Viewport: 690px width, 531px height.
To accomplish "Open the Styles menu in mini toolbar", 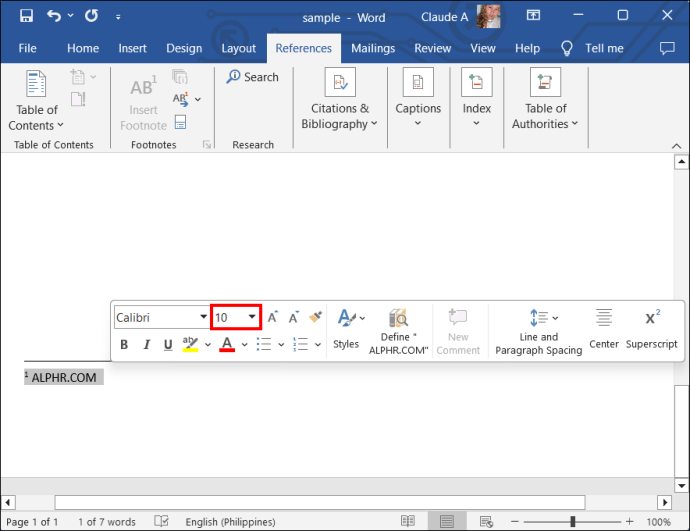I will tap(346, 329).
